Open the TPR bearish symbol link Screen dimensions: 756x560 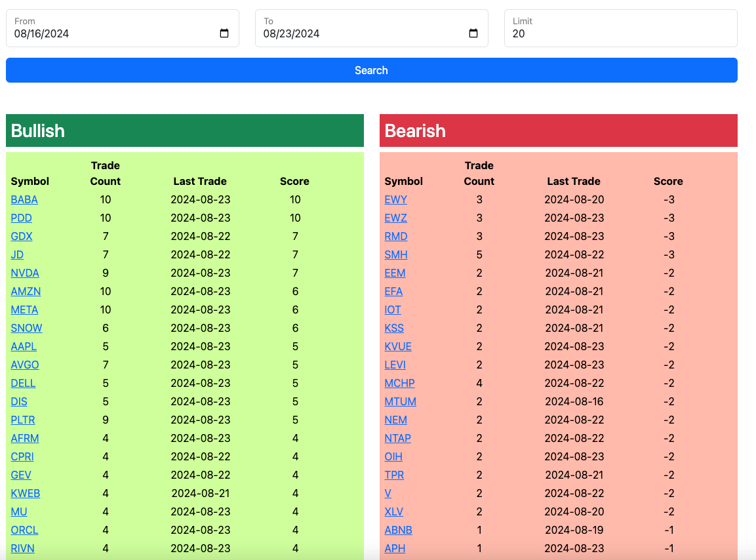point(395,475)
